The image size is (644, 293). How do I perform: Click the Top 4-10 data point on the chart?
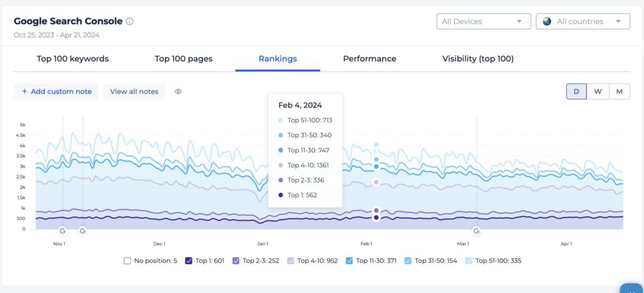(376, 182)
